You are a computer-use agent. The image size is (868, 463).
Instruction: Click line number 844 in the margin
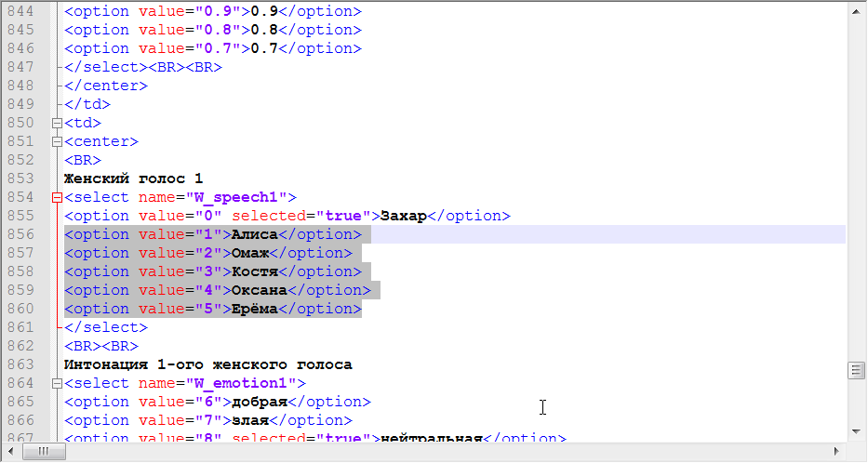coord(20,11)
